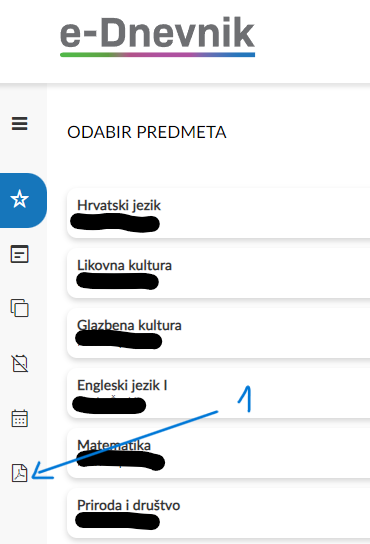Open the Glazbena kultura subject

[x=218, y=333]
